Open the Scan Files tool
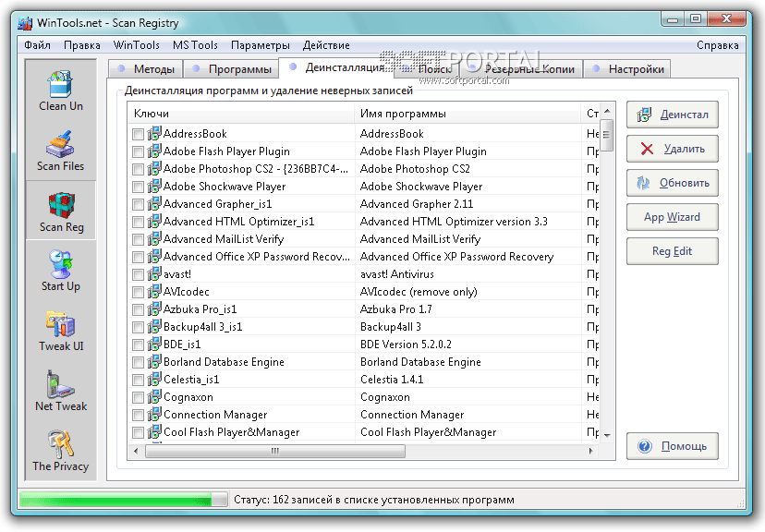This screenshot has width=765, height=532. point(60,151)
